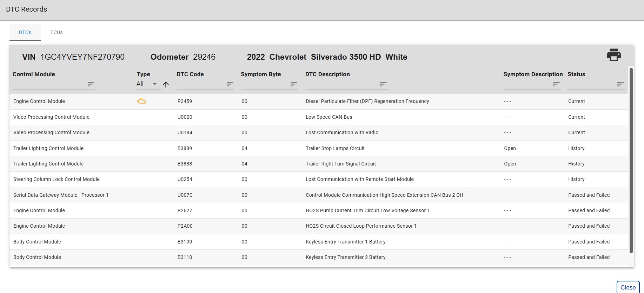Click the Control Module filter icon
This screenshot has height=293, width=644.
pos(91,84)
